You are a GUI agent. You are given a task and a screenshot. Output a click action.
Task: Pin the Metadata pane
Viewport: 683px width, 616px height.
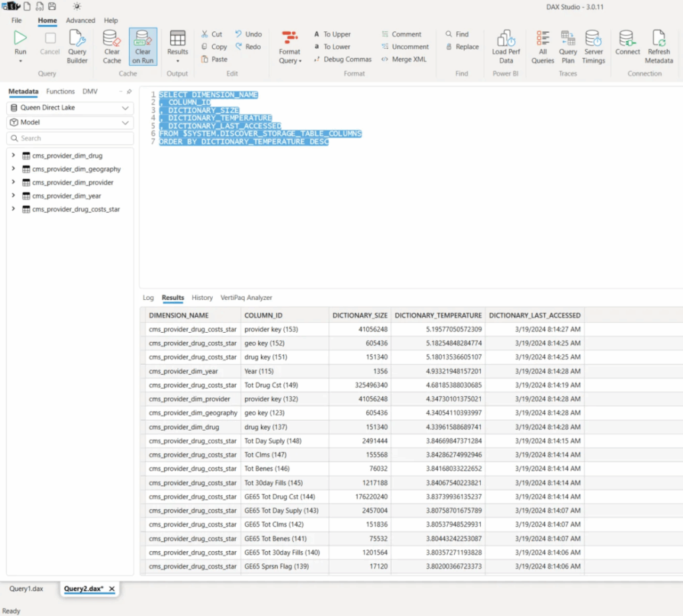click(x=129, y=91)
